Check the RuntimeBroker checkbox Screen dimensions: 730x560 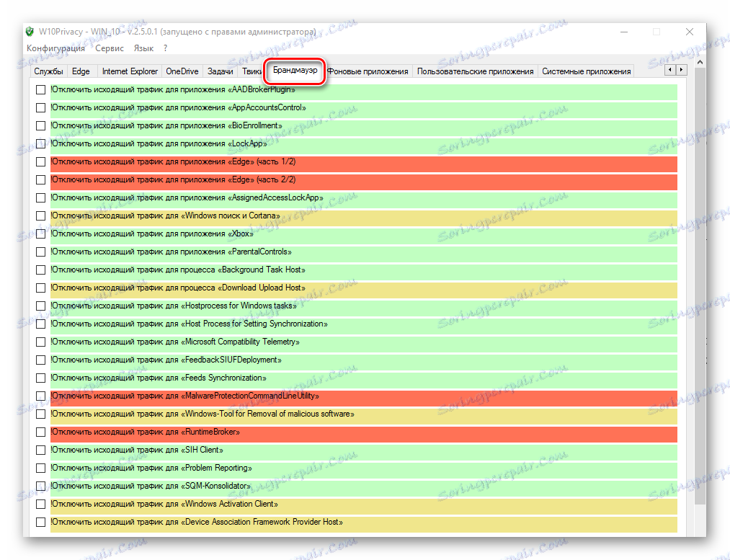[41, 432]
